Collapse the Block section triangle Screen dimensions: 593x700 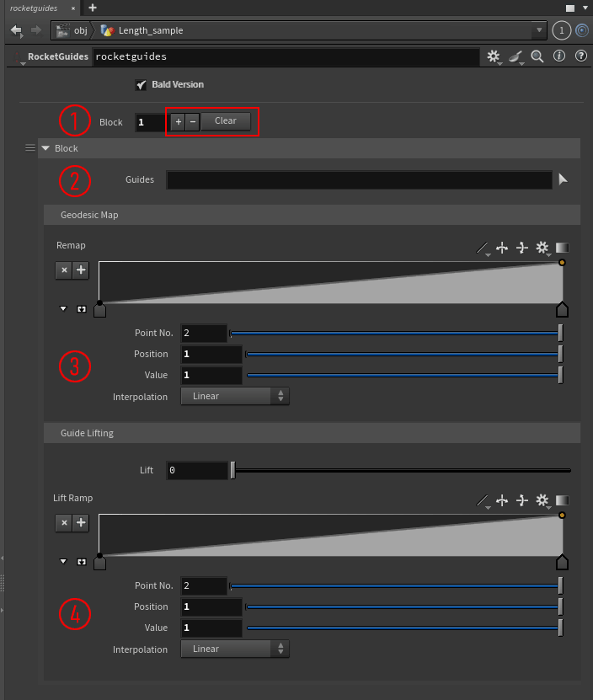[45, 148]
